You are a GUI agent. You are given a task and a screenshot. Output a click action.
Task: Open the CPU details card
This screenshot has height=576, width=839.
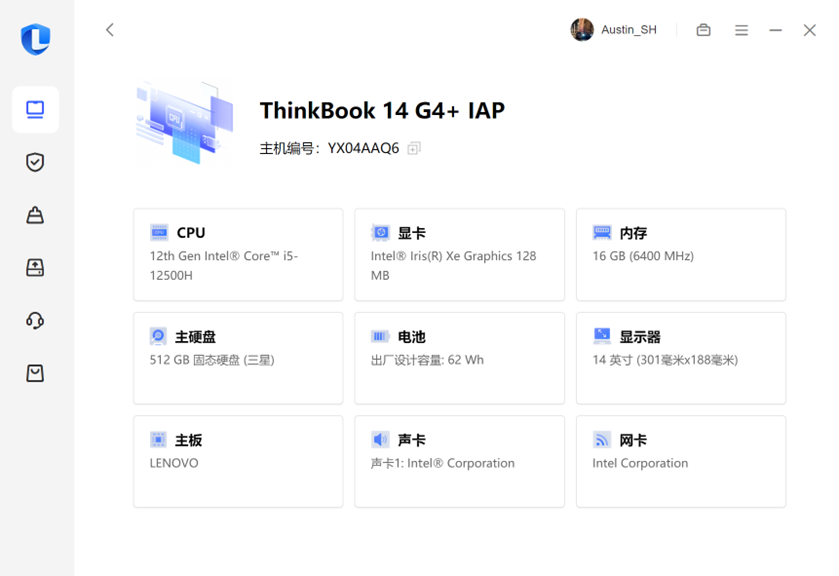tap(238, 255)
